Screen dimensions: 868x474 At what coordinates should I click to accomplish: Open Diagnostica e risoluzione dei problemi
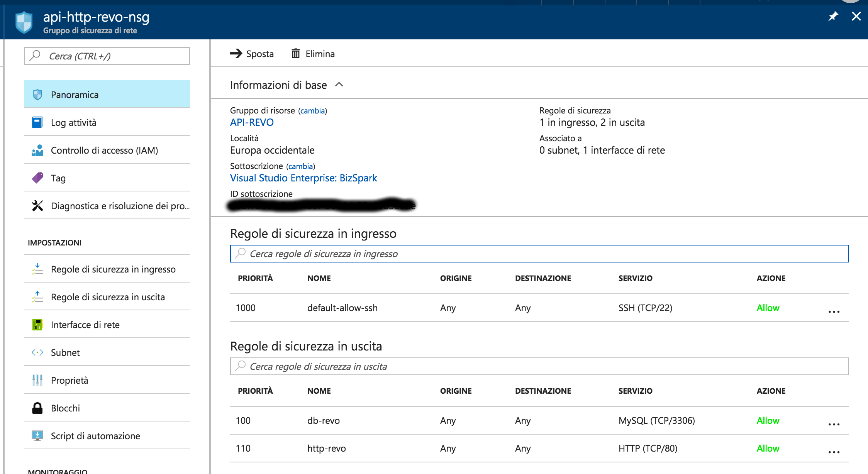[120, 206]
